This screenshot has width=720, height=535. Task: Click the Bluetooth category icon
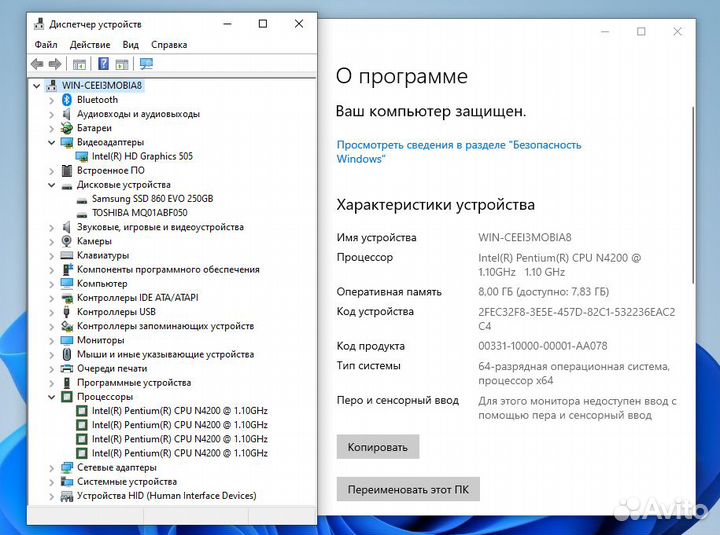point(67,100)
